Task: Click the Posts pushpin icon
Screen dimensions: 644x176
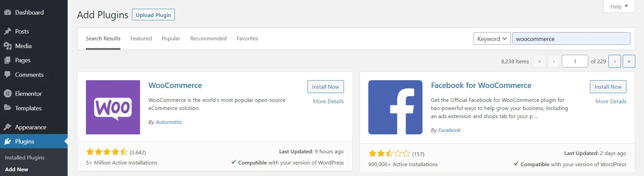Action: coord(7,31)
